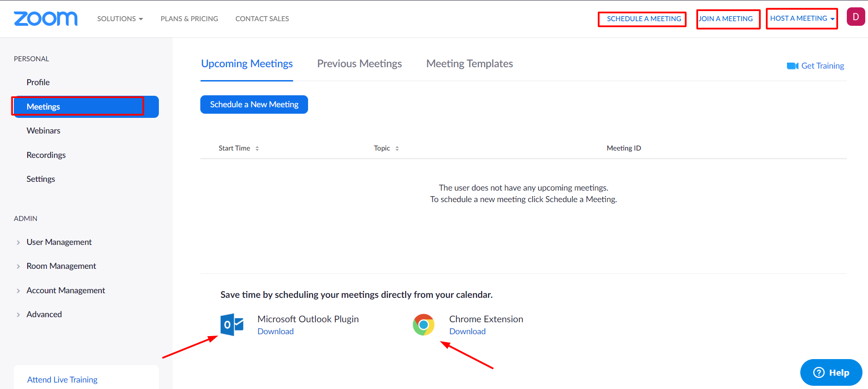
Task: Switch to Upcoming Meetings tab
Action: click(247, 64)
